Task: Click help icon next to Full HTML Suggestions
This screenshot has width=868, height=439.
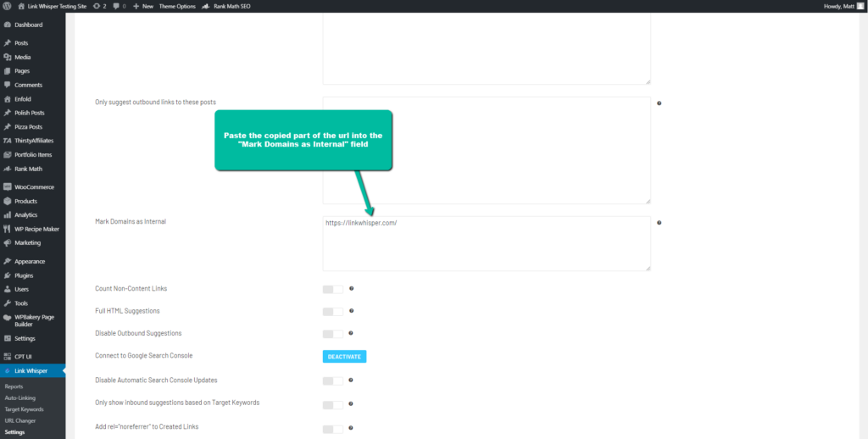Action: tap(351, 311)
